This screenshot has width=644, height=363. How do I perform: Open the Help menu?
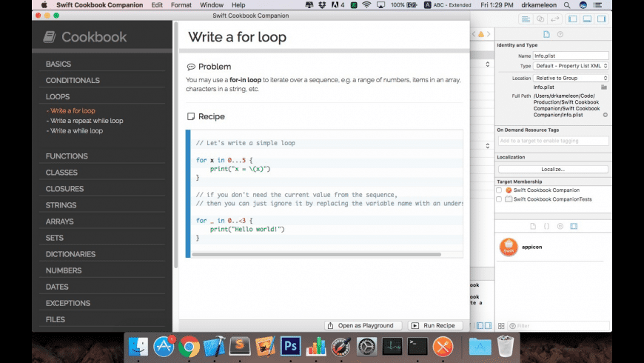tap(238, 5)
